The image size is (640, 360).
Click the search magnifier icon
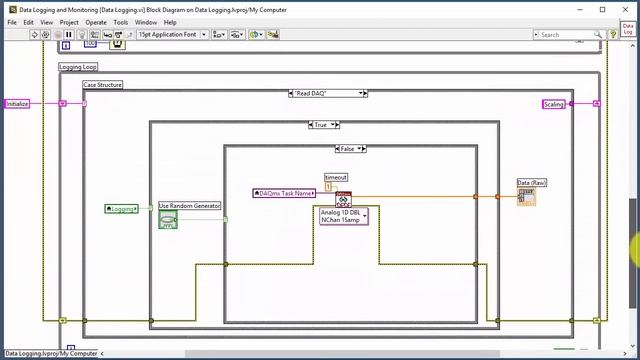(x=598, y=35)
